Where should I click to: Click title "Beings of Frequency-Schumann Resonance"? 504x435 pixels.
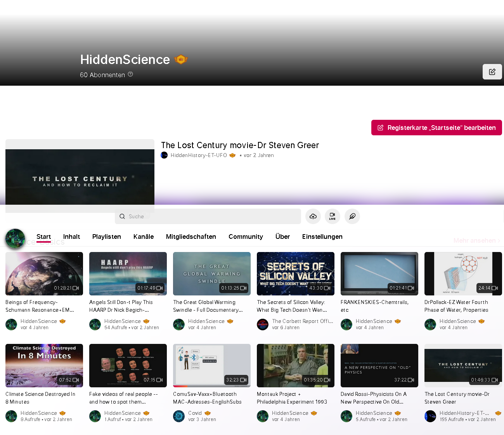pyautogui.click(x=40, y=306)
